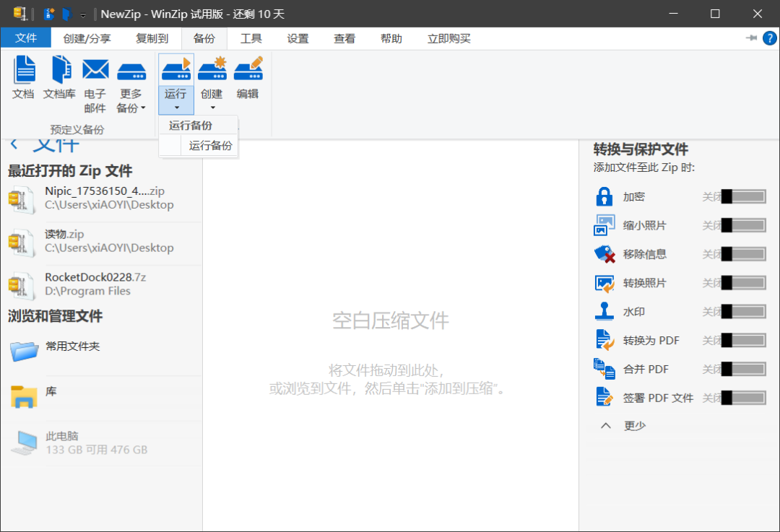This screenshot has width=780, height=532.
Task: Open the 创建 backup dropdown arrow
Action: [x=212, y=108]
